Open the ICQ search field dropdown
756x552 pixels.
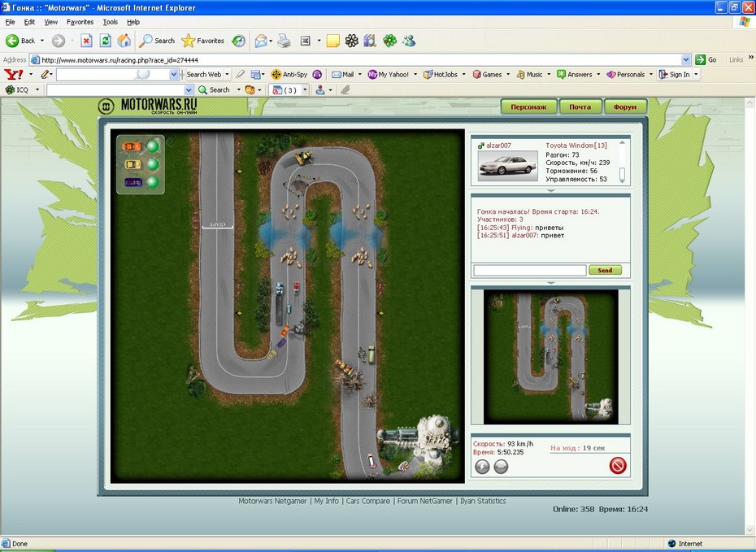coord(189,89)
